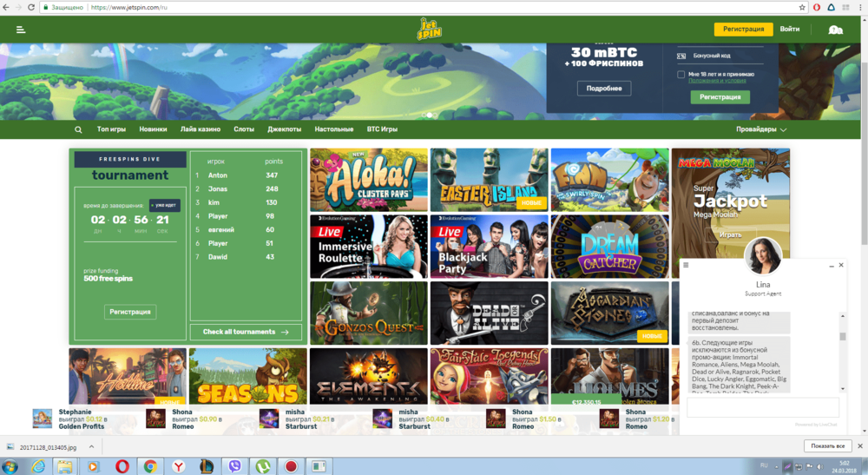Select the BTC Игры category
868x475 pixels.
382,129
